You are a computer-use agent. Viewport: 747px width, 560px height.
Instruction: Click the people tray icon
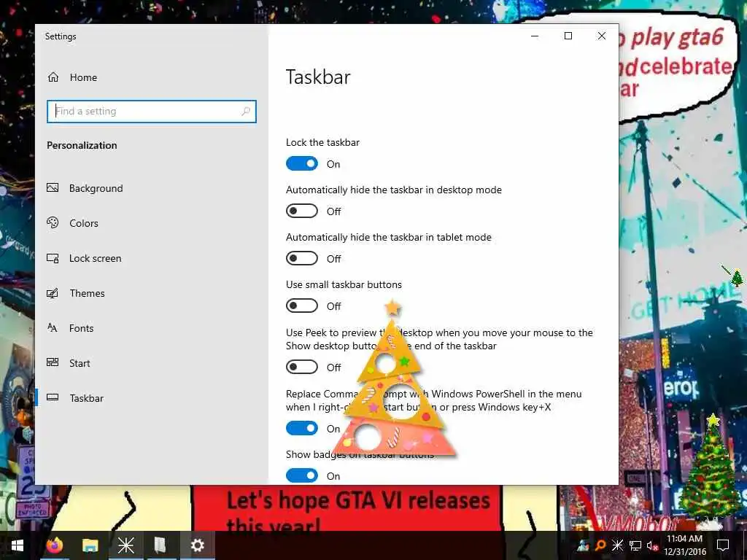(x=583, y=545)
